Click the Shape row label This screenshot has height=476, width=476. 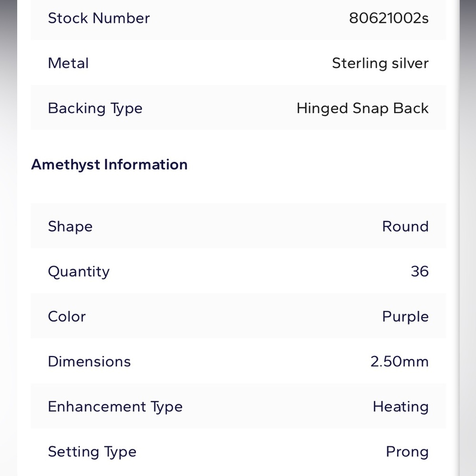pos(70,227)
